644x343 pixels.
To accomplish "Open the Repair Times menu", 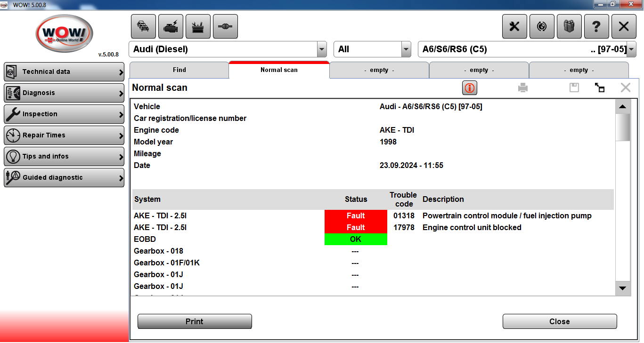I will [x=64, y=135].
